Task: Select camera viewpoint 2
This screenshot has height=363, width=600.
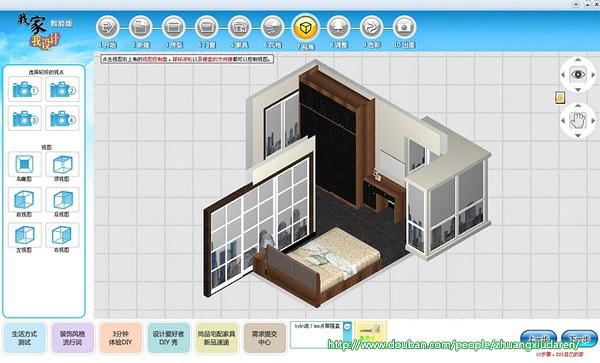Action: pyautogui.click(x=62, y=89)
